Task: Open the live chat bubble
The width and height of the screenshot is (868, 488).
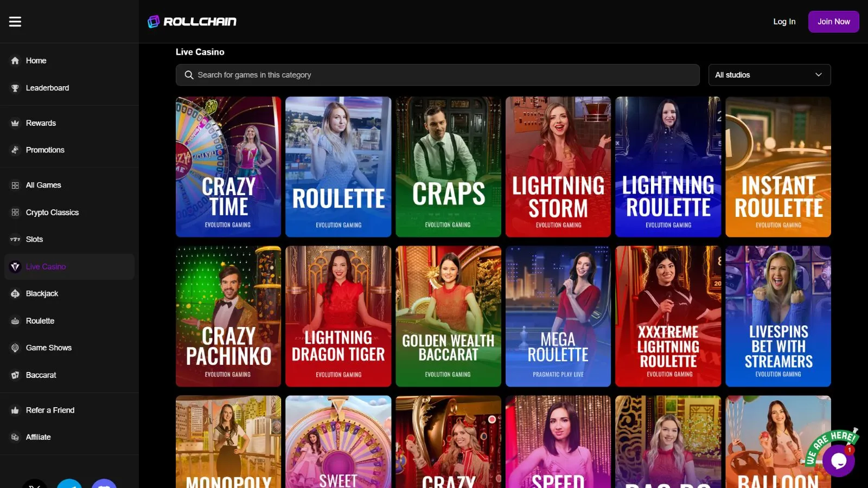Action: pos(838,460)
